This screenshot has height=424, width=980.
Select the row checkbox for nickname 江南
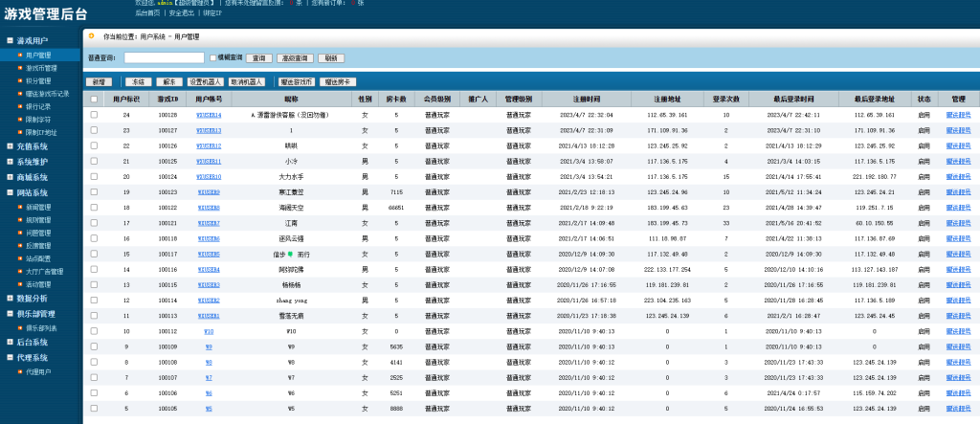pos(94,223)
